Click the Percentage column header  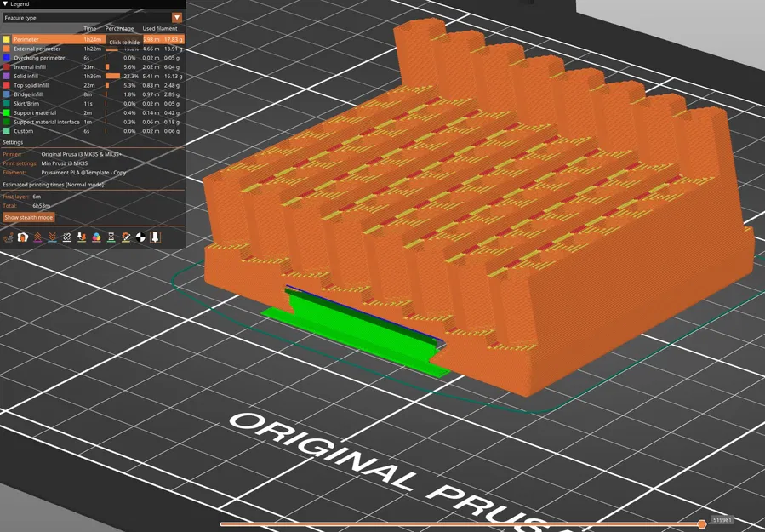click(x=119, y=29)
